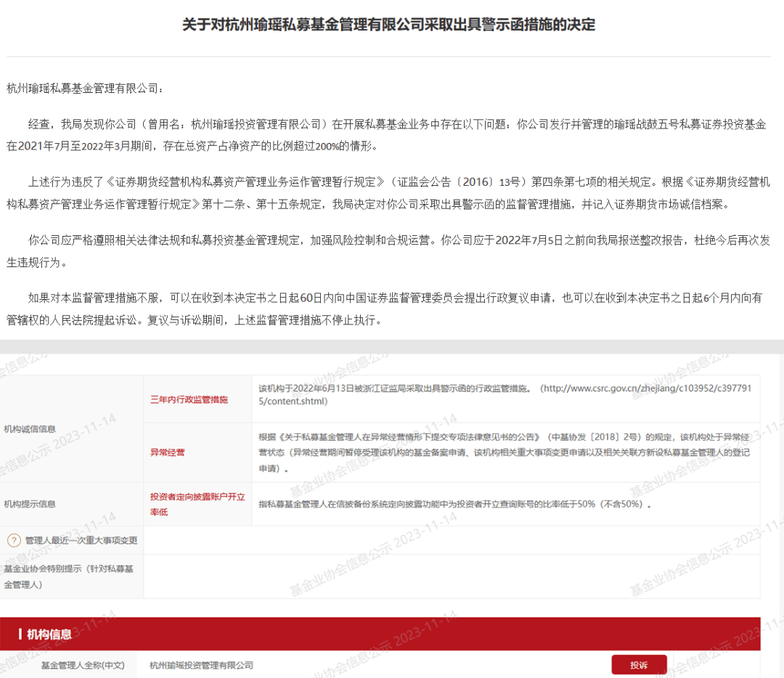Click the 机构诚信信息 row header

tap(30, 429)
